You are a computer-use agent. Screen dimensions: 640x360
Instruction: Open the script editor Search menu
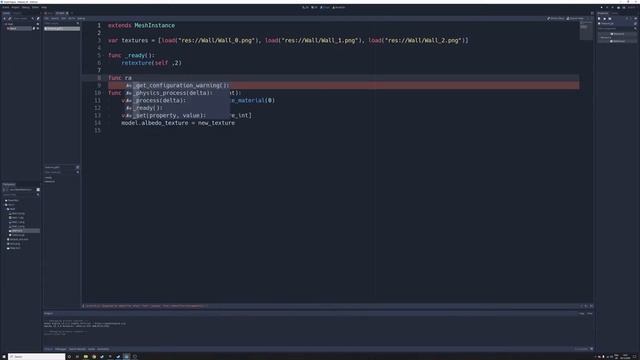coord(55,18)
